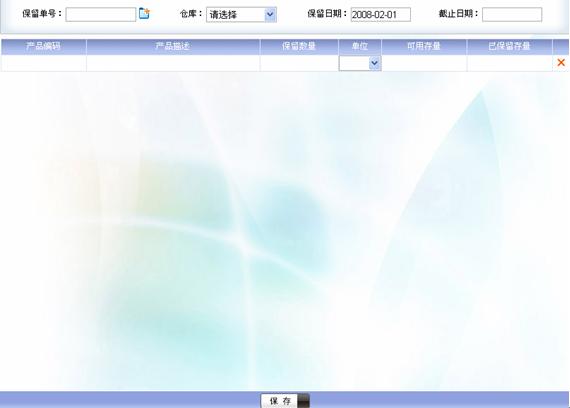This screenshot has height=408, width=570.
Task: Click the 保留数量 column header
Action: point(299,47)
